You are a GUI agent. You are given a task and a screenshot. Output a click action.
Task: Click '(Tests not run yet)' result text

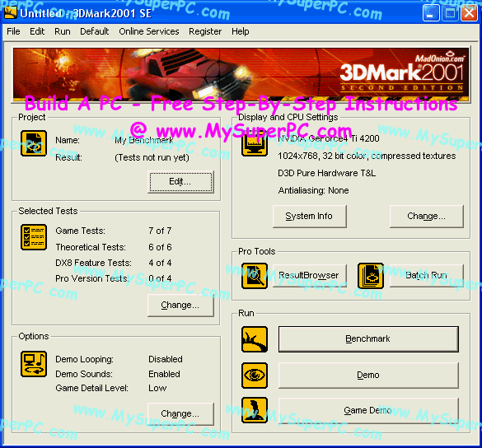click(x=152, y=157)
